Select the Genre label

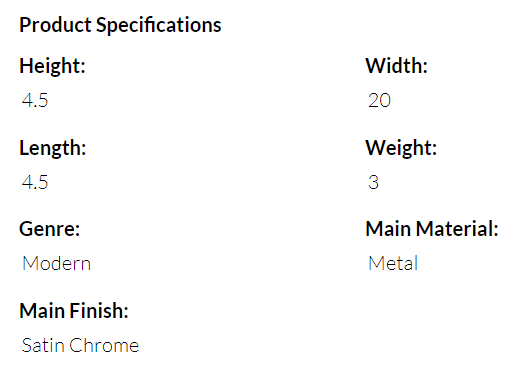coord(50,229)
